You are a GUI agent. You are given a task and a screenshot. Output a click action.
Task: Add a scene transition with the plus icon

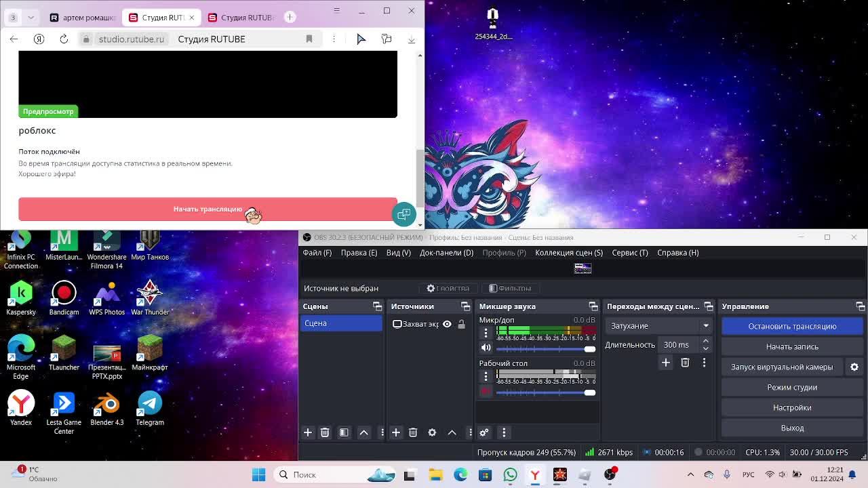(x=666, y=363)
